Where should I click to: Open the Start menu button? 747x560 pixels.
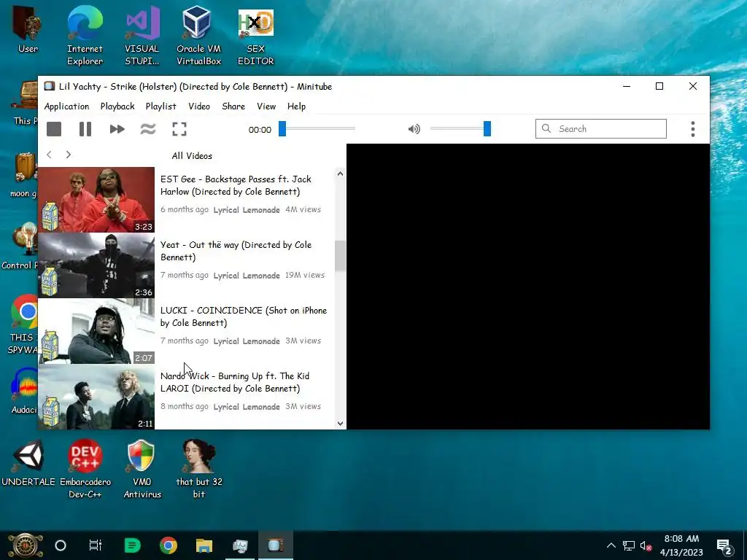25,545
